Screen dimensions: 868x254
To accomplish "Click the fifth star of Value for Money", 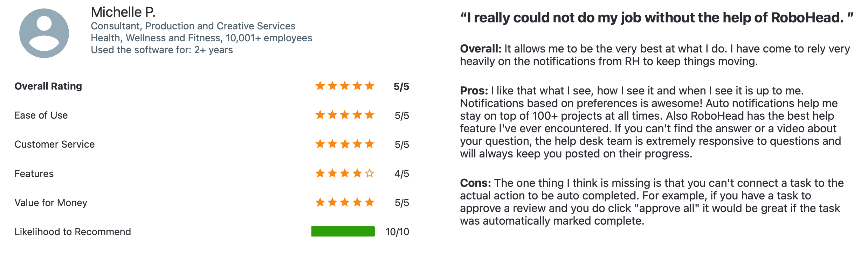I will pyautogui.click(x=370, y=202).
